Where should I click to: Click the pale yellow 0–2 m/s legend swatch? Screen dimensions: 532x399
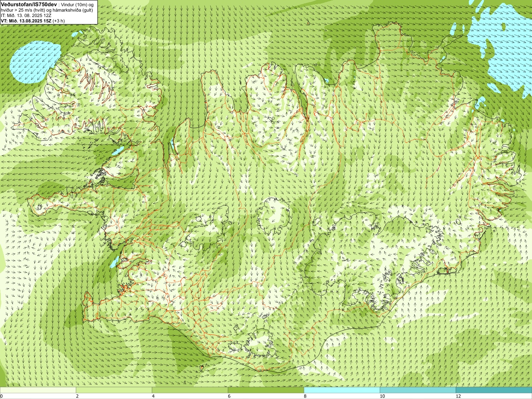click(x=38, y=390)
